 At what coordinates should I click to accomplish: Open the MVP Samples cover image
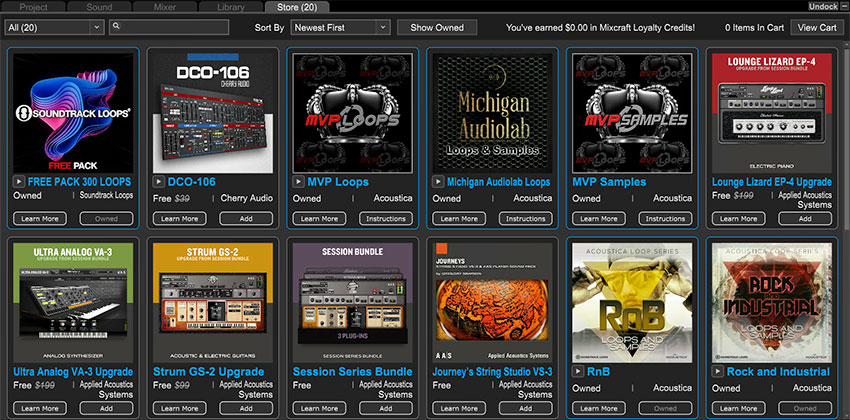[632, 113]
